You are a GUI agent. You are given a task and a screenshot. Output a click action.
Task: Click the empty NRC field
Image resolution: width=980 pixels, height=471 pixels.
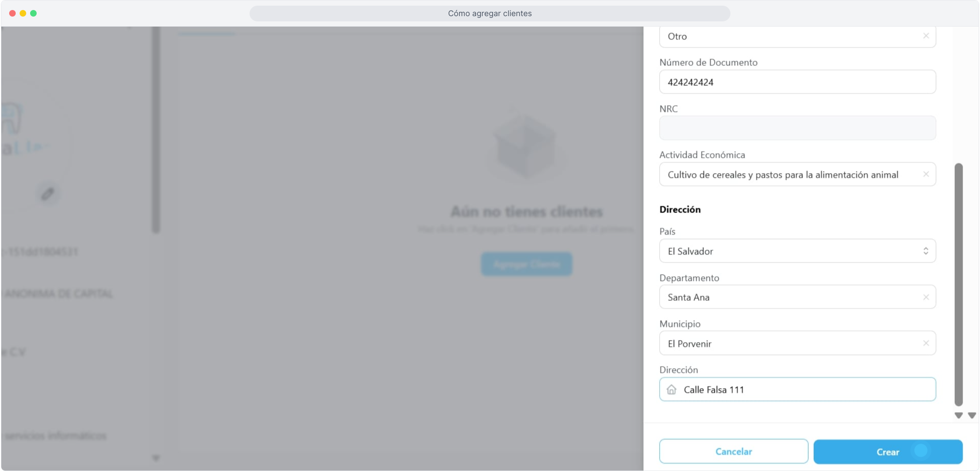pyautogui.click(x=797, y=128)
